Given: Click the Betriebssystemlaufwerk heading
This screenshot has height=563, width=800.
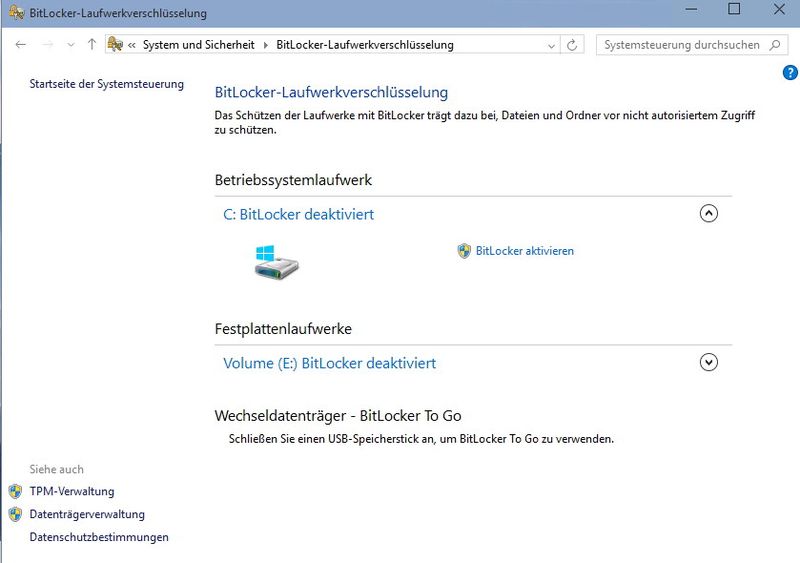Looking at the screenshot, I should 293,180.
